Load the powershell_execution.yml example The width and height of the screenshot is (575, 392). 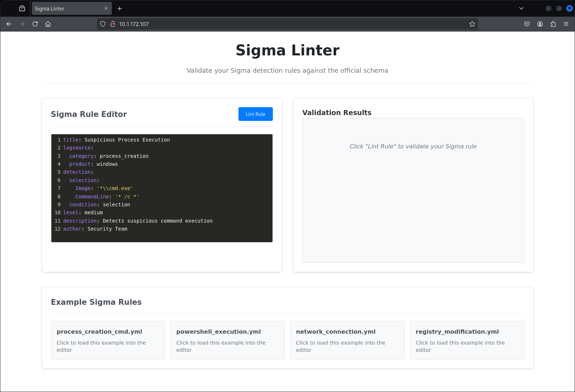point(228,340)
